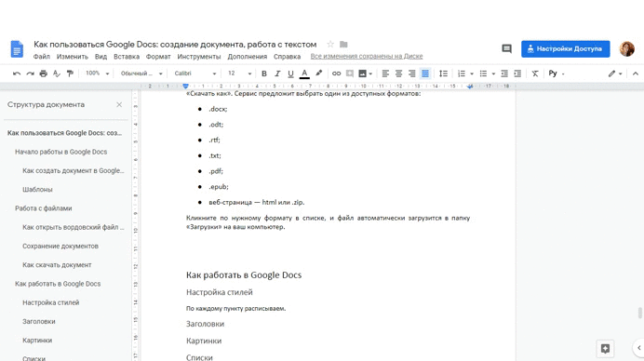The height and width of the screenshot is (361, 644).
Task: Open the Формат menu
Action: coord(158,57)
